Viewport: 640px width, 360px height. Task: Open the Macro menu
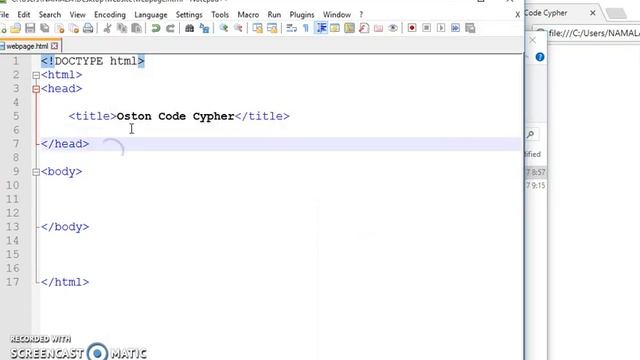point(248,15)
